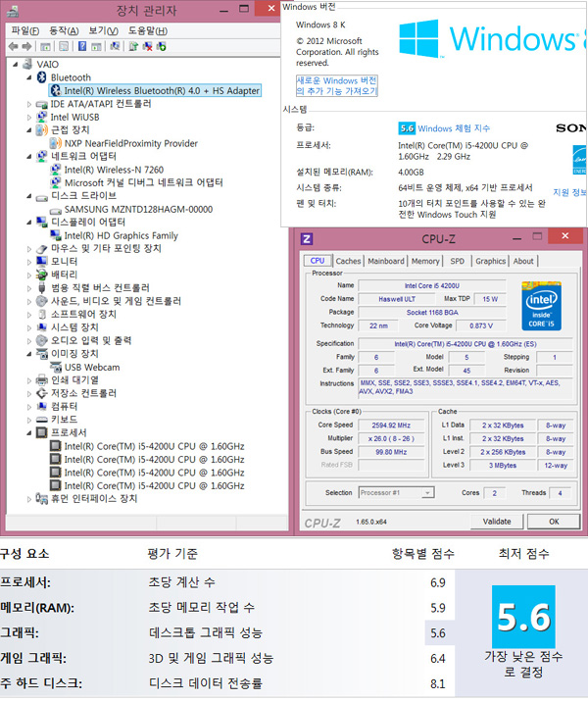Open the Properties toolbar icon
The width and height of the screenshot is (588, 701).
click(x=64, y=46)
